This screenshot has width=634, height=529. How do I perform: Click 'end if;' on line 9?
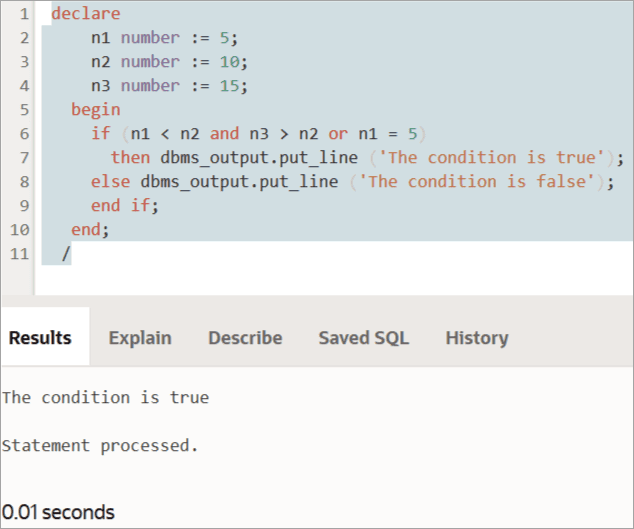pos(125,205)
